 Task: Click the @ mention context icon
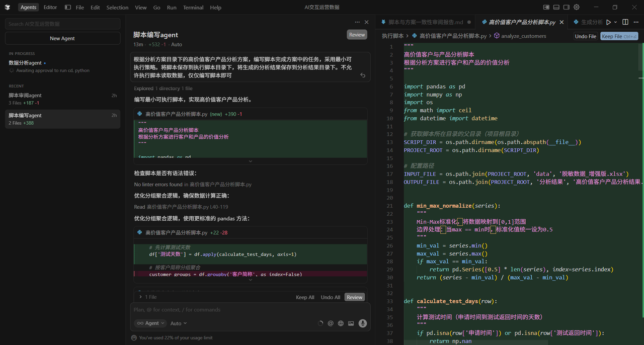click(331, 323)
